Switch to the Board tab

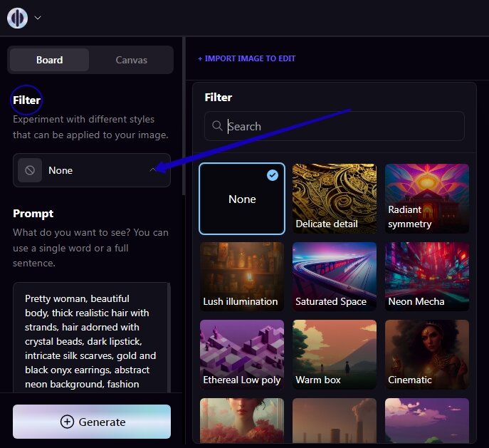(50, 60)
